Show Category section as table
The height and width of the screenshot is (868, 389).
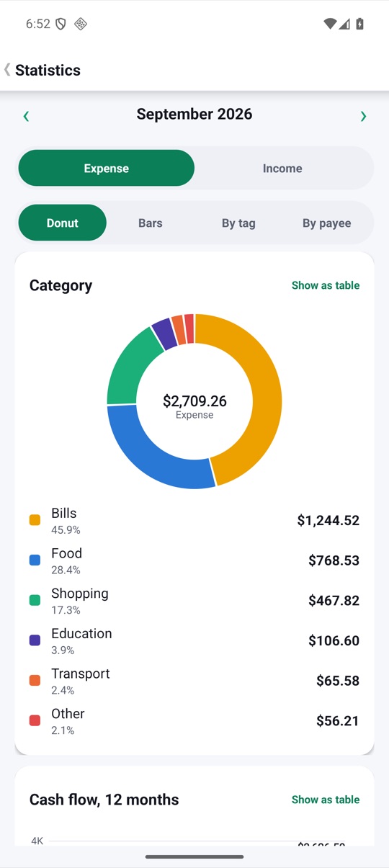(326, 285)
